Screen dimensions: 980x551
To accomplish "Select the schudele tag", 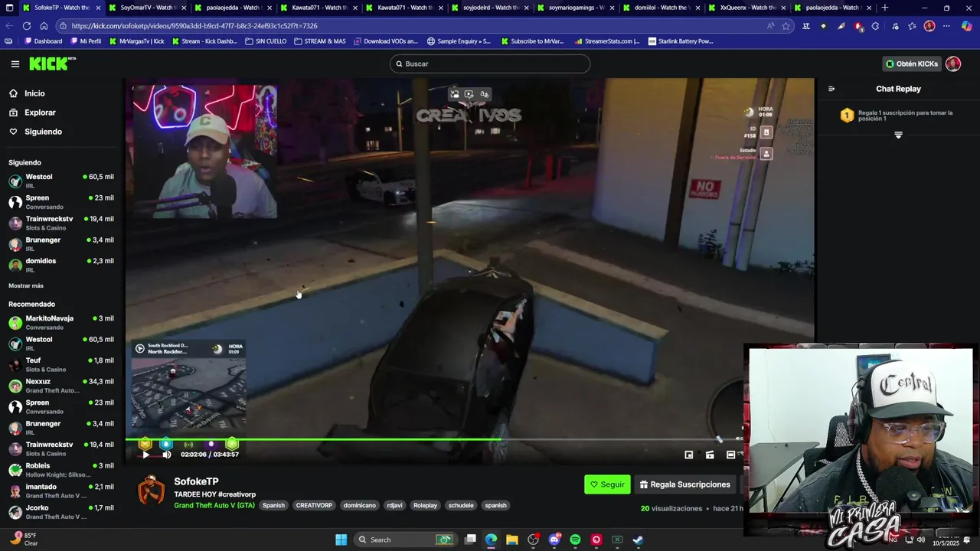I will [x=461, y=505].
